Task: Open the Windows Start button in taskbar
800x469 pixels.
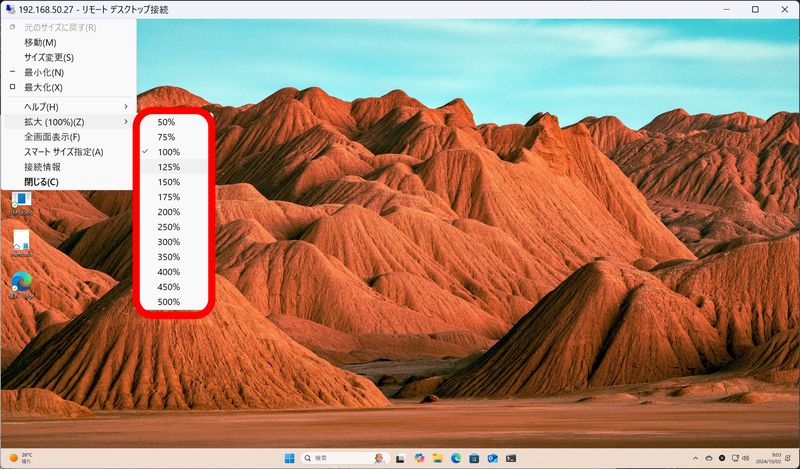Action: 289,458
